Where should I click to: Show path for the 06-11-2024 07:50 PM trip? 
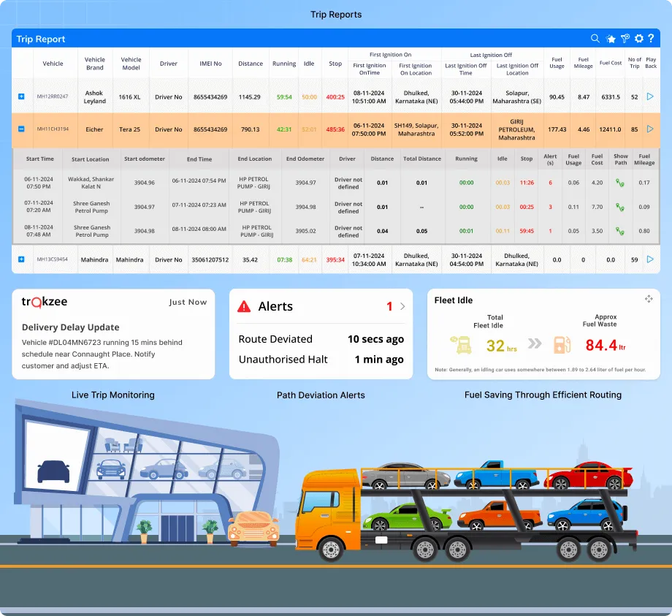620,183
